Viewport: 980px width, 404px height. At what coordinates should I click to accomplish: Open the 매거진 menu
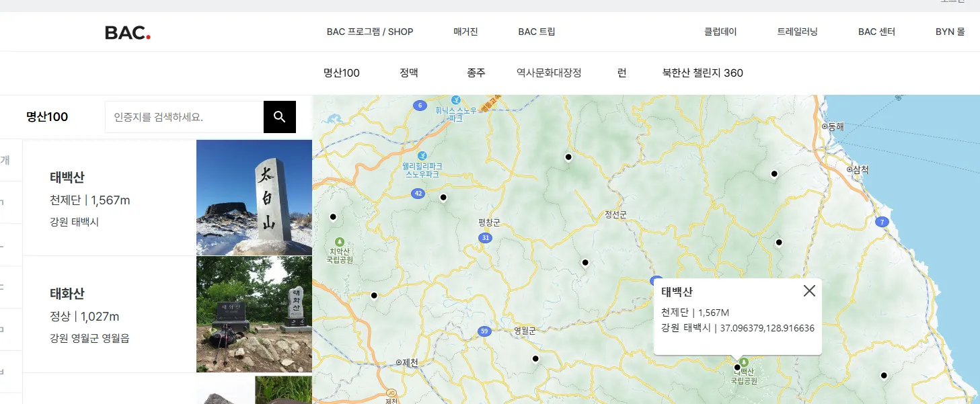click(x=465, y=32)
